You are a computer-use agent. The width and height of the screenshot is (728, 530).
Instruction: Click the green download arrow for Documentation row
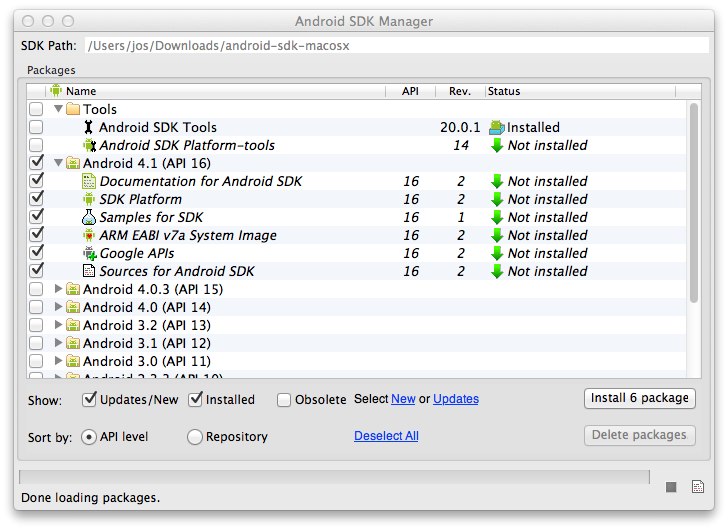(497, 181)
